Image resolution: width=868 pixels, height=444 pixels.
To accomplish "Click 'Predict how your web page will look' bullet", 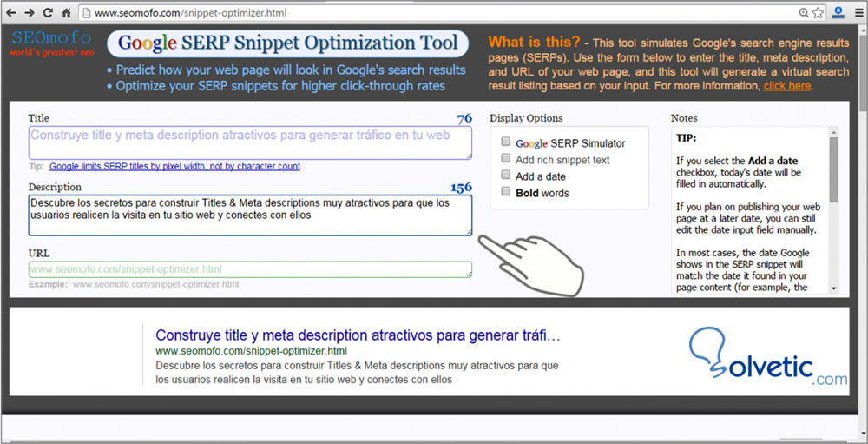I will 286,70.
